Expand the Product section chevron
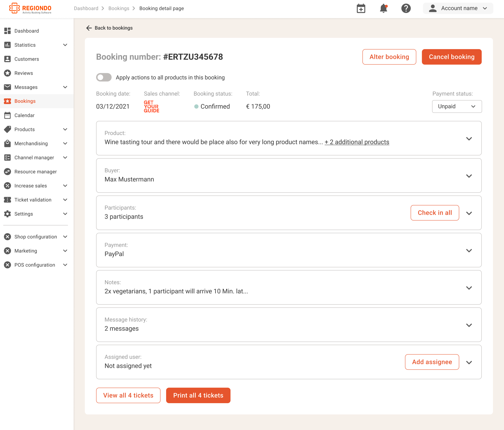The height and width of the screenshot is (430, 504). point(469,139)
